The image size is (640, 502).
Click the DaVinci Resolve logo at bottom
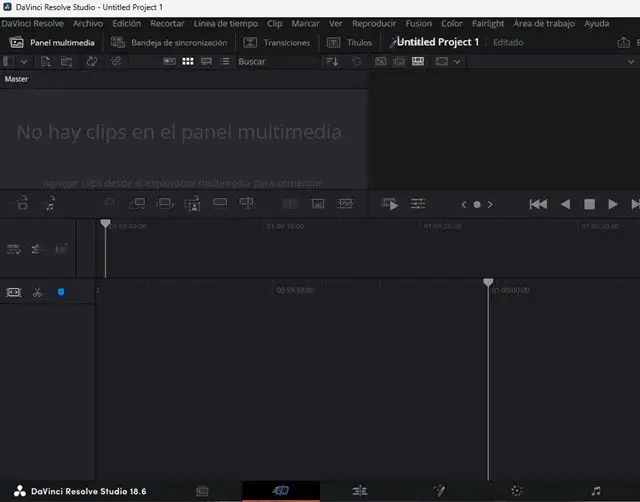click(20, 491)
